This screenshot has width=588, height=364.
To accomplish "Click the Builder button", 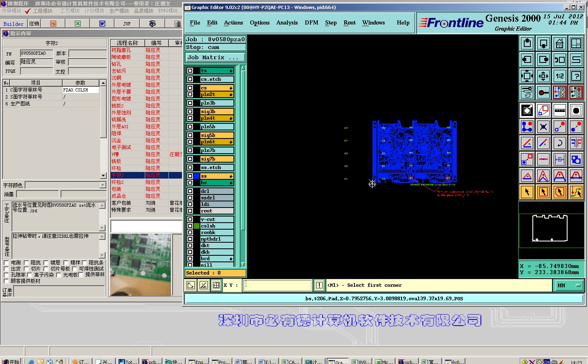I will [13, 24].
